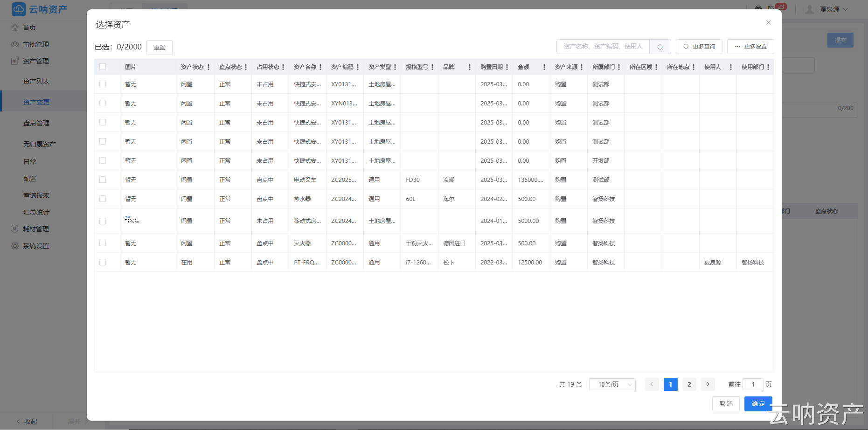Image resolution: width=868 pixels, height=430 pixels.
Task: Click the 重置 reset button
Action: point(160,47)
